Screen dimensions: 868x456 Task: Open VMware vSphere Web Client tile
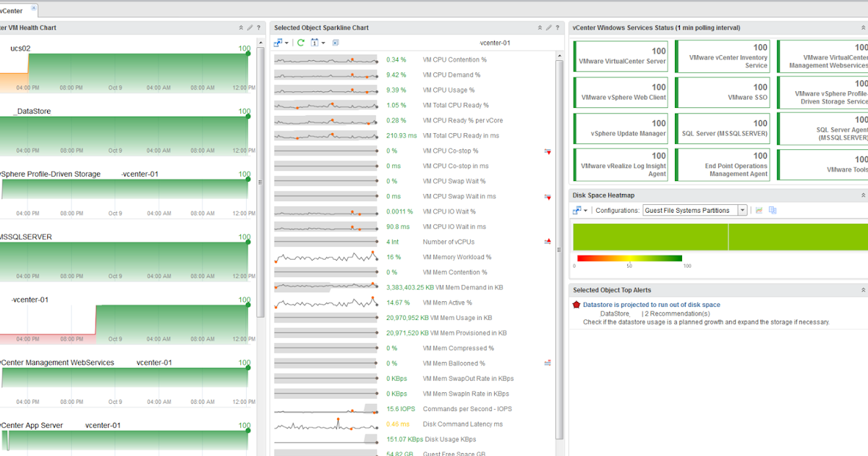coord(621,93)
